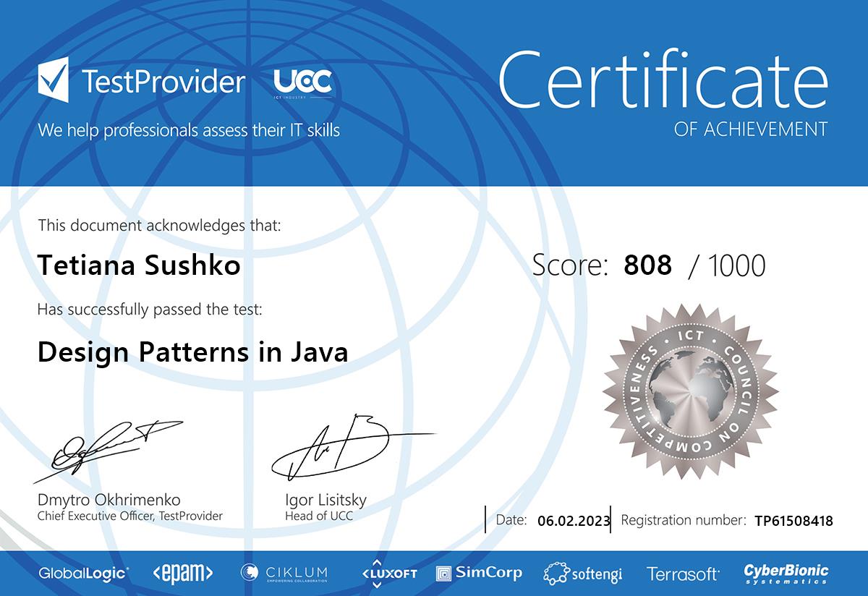Click the score value 808
This screenshot has height=596, width=868.
point(647,265)
